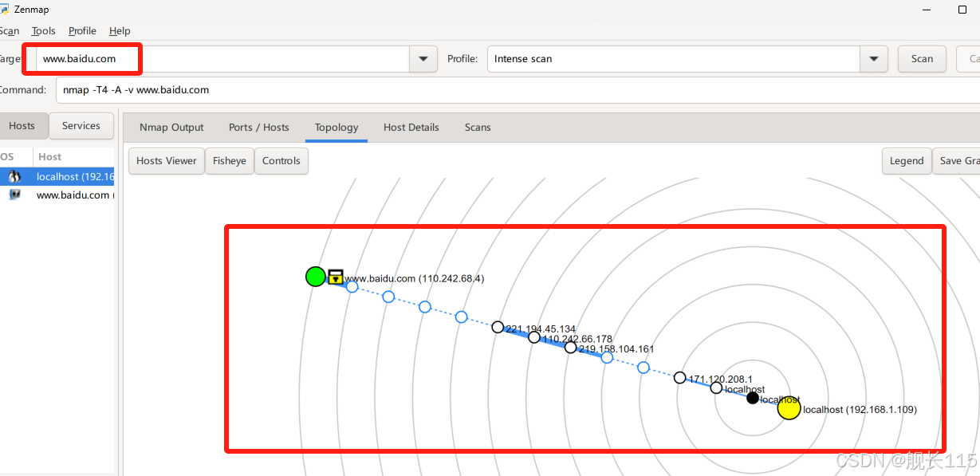Select the black localhost node in topology
This screenshot has height=476, width=980.
coord(753,397)
